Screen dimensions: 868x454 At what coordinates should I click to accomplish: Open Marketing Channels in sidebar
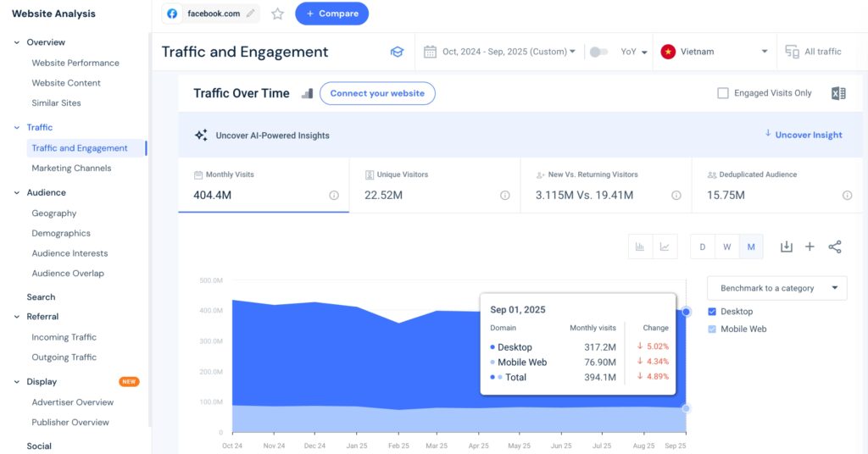[71, 168]
